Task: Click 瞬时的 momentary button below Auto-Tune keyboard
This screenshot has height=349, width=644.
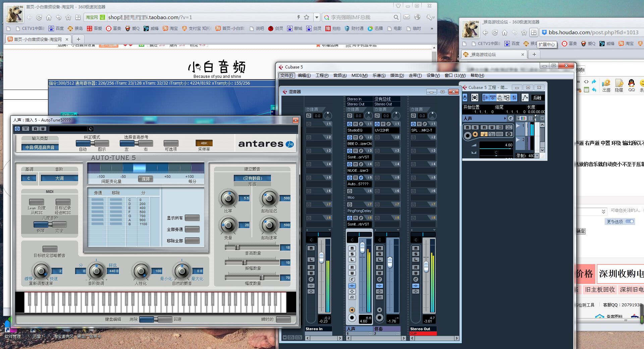Action: tap(283, 319)
